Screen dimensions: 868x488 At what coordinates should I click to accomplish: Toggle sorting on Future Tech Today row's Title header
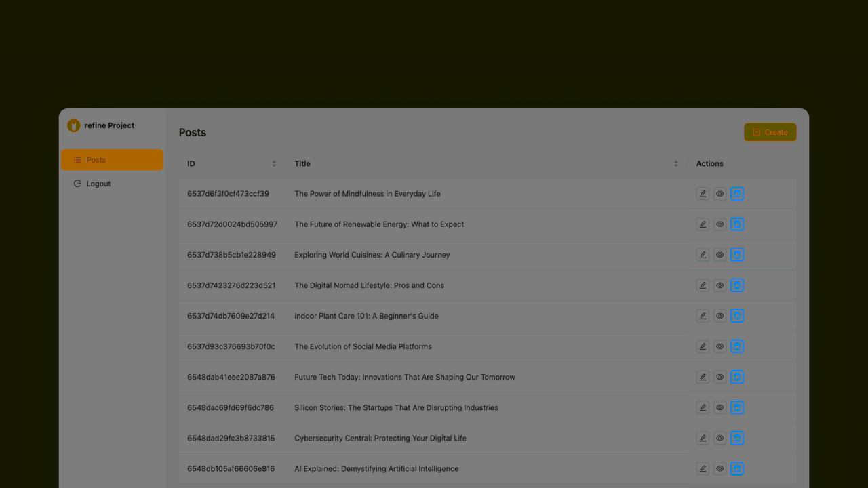coord(675,163)
